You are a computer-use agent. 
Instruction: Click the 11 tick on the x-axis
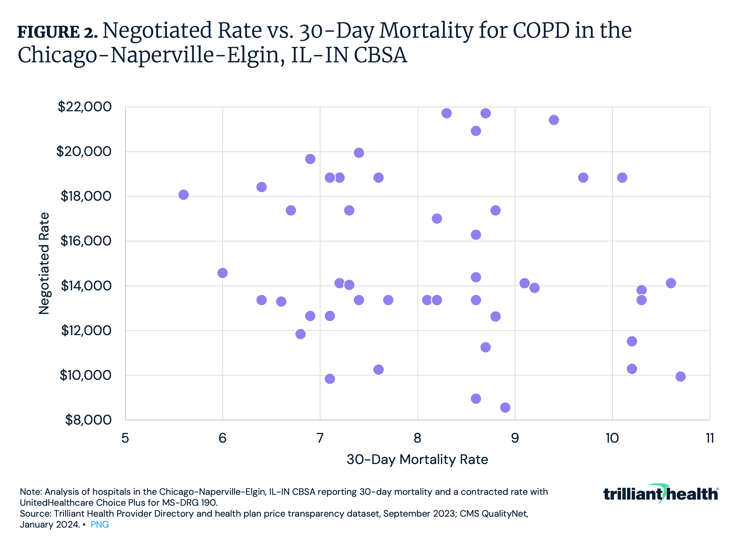(710, 437)
